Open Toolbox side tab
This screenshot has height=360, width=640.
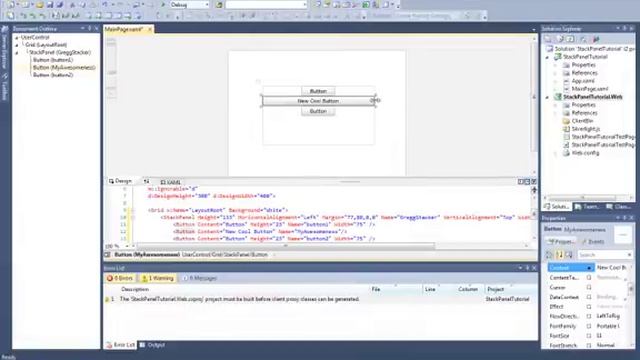tap(5, 88)
